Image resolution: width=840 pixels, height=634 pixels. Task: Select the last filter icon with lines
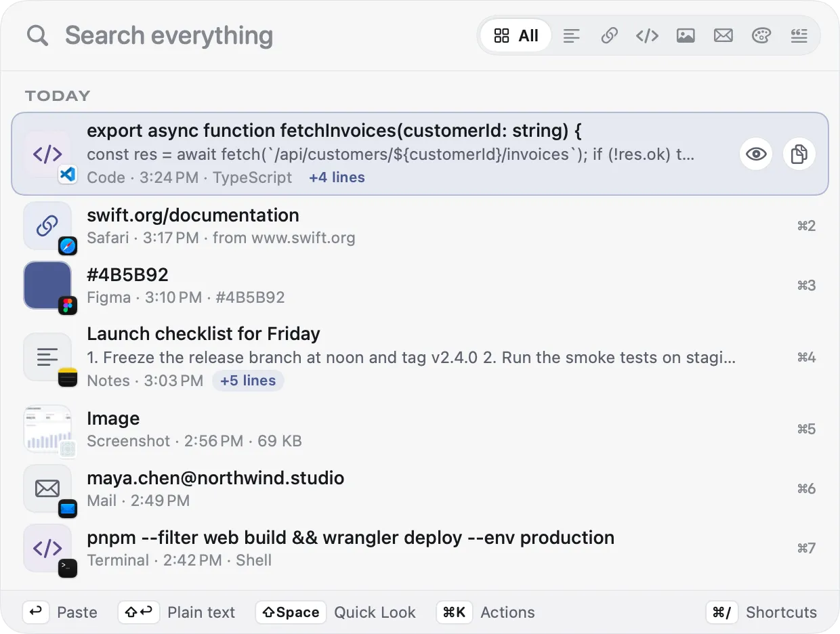coord(799,35)
